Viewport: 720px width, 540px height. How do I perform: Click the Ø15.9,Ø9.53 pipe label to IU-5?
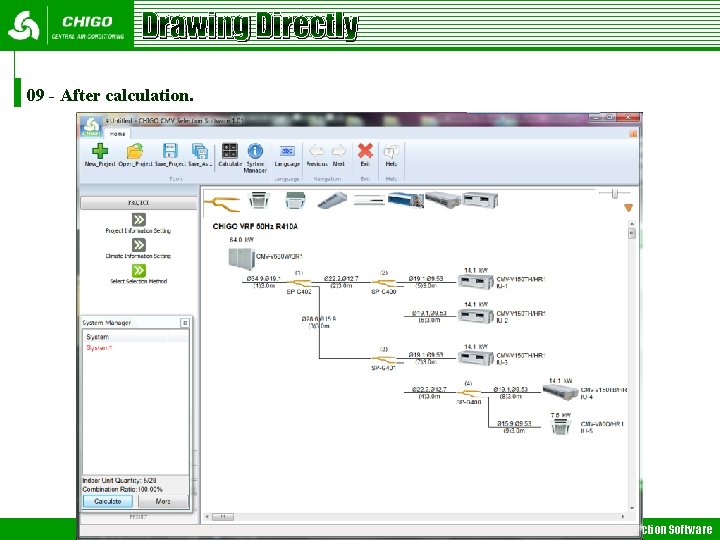click(x=514, y=423)
